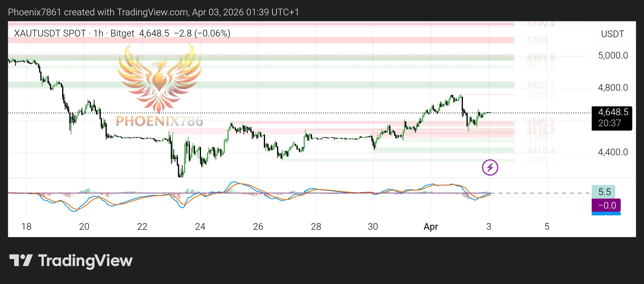Click the 4418.4 support level label

pyautogui.click(x=540, y=150)
